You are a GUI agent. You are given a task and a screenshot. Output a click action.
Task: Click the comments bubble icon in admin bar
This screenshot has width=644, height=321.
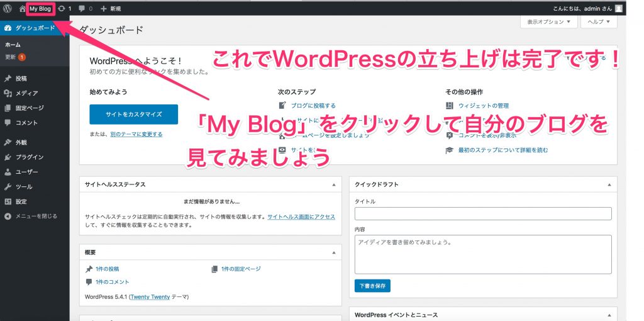click(x=82, y=9)
